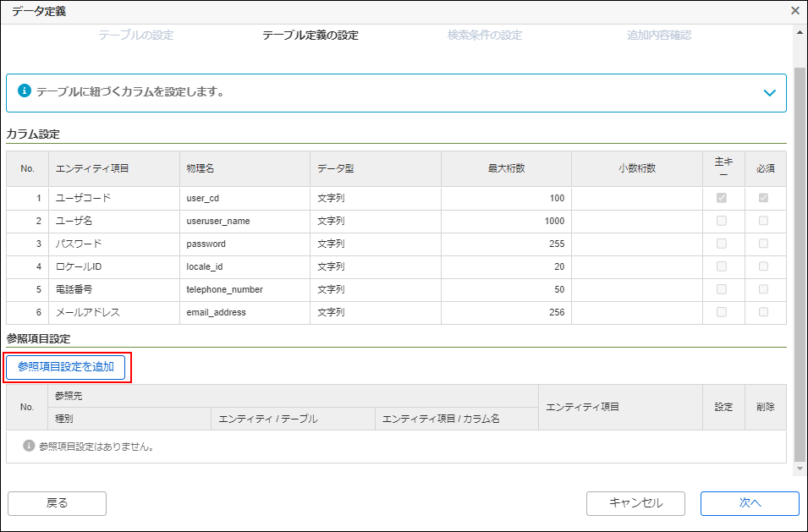Enable 主キー checkbox for ユーザ名 row
Image resolution: width=808 pixels, height=532 pixels.
coord(722,221)
